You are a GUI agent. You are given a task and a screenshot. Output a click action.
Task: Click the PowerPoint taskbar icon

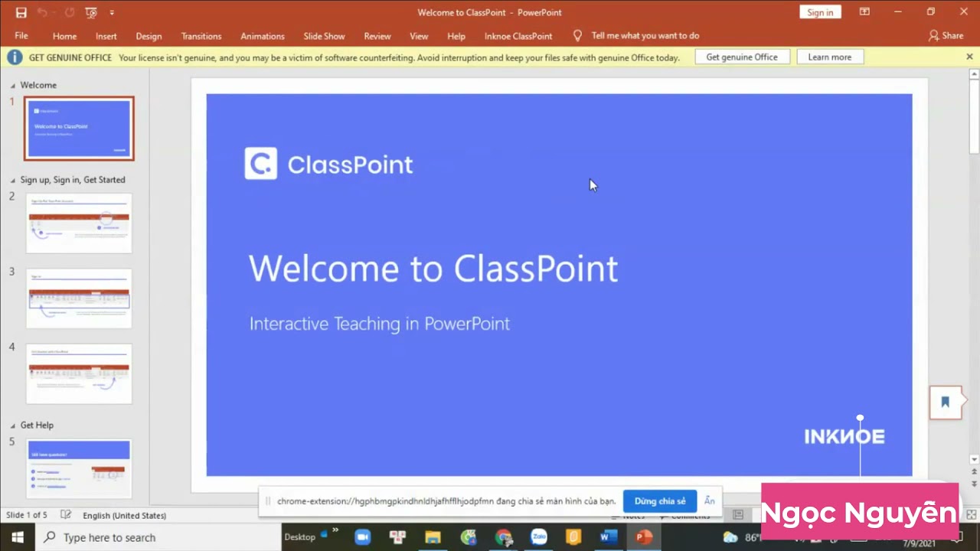[x=644, y=537]
